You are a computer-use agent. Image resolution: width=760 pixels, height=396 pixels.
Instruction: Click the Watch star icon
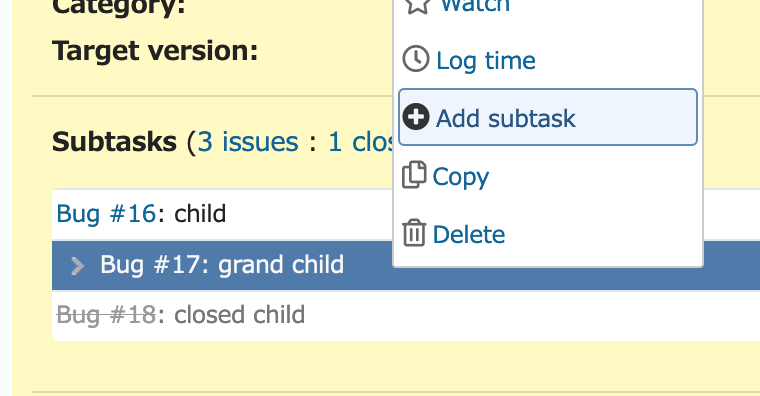tap(417, 5)
